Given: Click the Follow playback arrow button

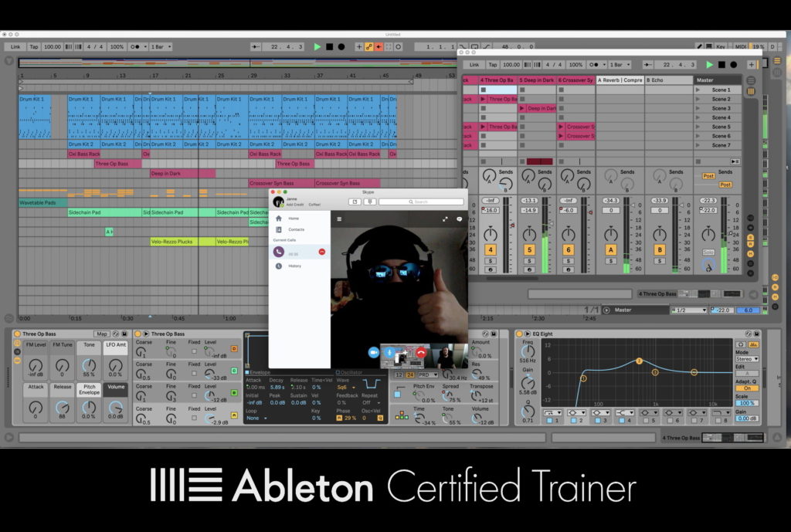Looking at the screenshot, I should click(x=256, y=47).
